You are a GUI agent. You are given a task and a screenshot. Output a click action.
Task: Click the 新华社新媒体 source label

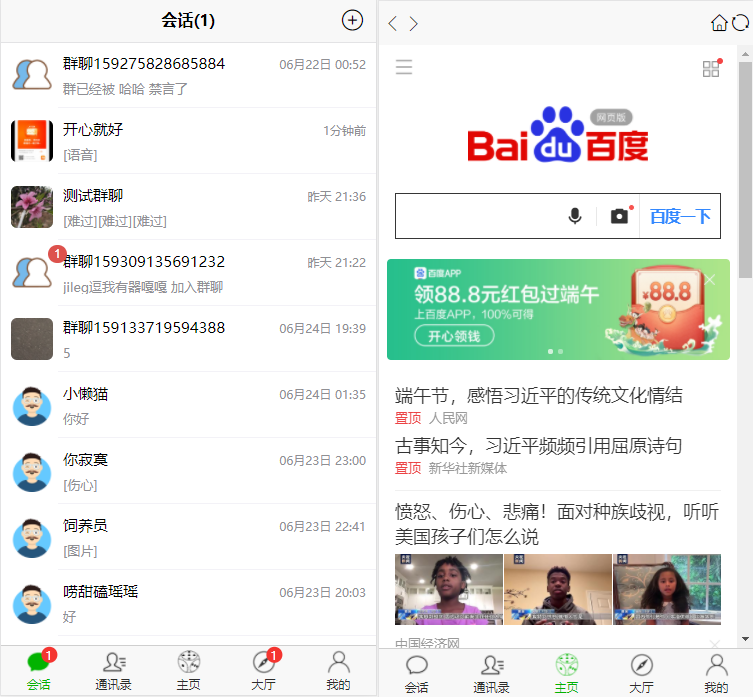[469, 469]
